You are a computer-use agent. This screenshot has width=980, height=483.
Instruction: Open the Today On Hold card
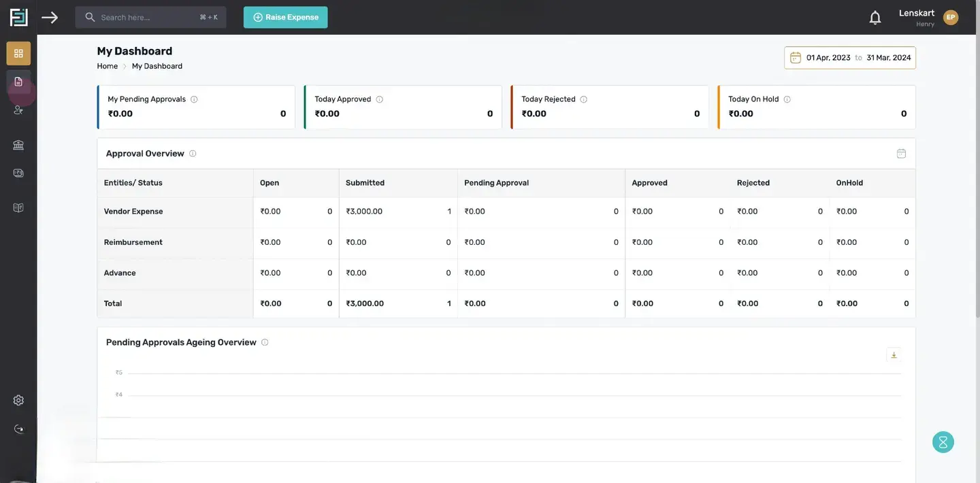[x=817, y=107]
